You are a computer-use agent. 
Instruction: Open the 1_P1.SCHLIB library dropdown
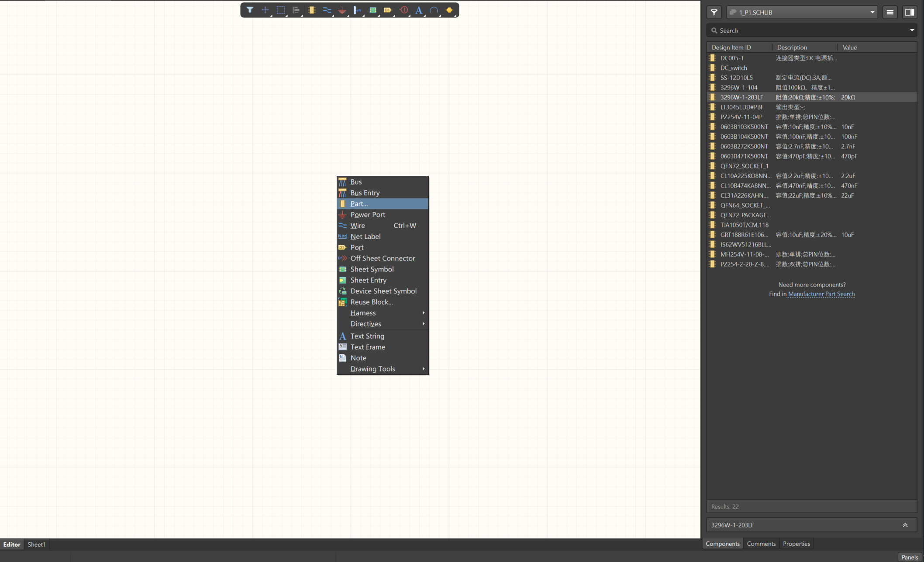pos(872,12)
